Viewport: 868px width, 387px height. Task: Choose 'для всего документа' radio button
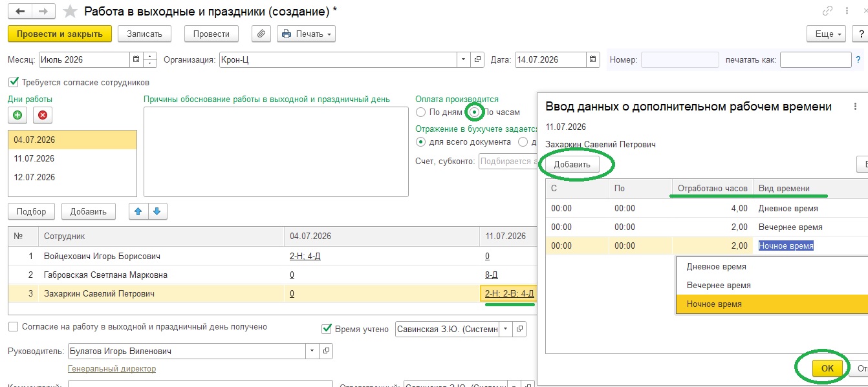point(421,141)
